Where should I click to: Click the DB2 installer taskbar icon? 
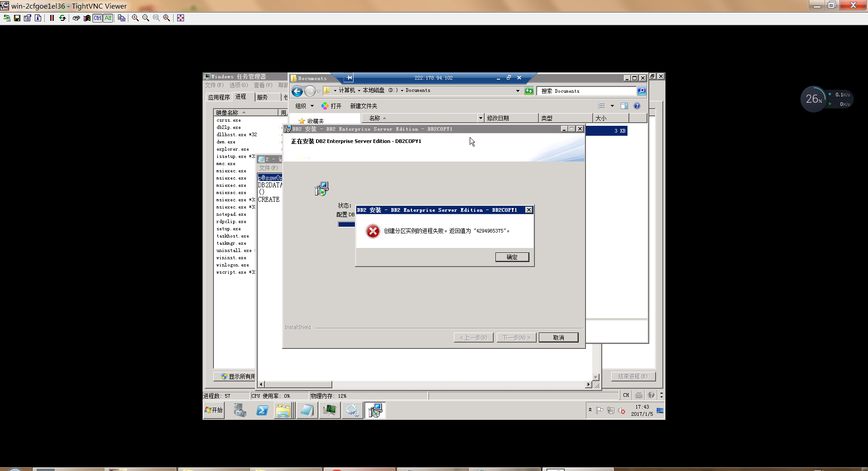pos(375,410)
